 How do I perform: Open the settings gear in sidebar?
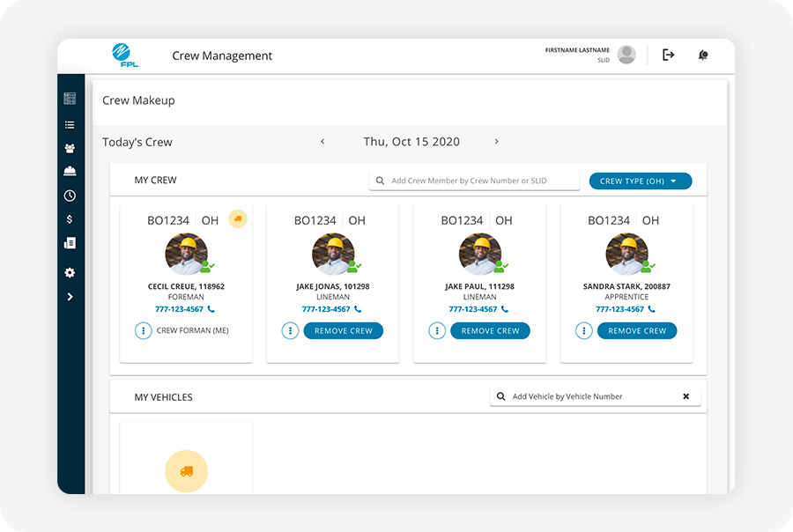click(x=70, y=272)
